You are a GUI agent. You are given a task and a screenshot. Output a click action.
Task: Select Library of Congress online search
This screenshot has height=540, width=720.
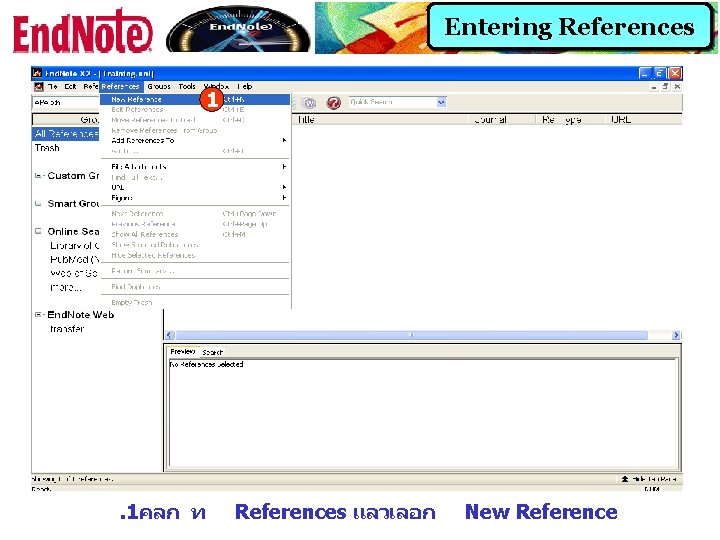pos(74,246)
